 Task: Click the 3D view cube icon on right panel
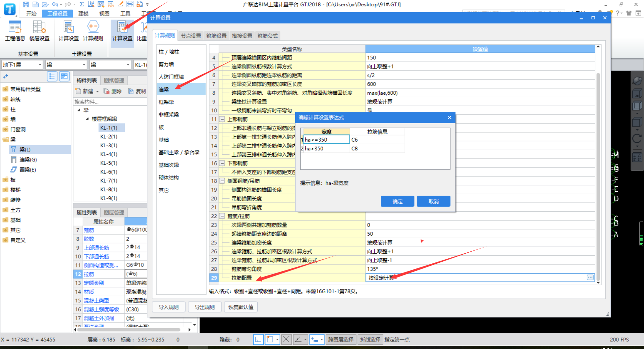click(x=637, y=94)
